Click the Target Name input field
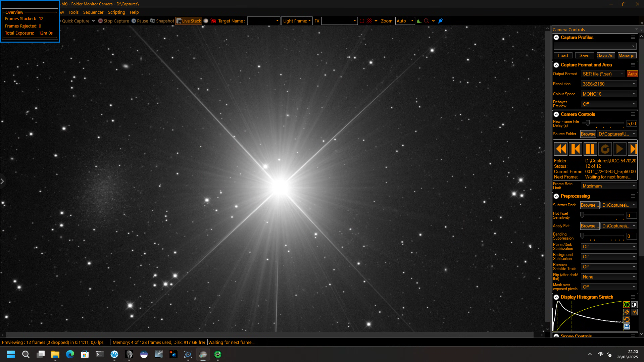644x362 pixels. coord(263,21)
